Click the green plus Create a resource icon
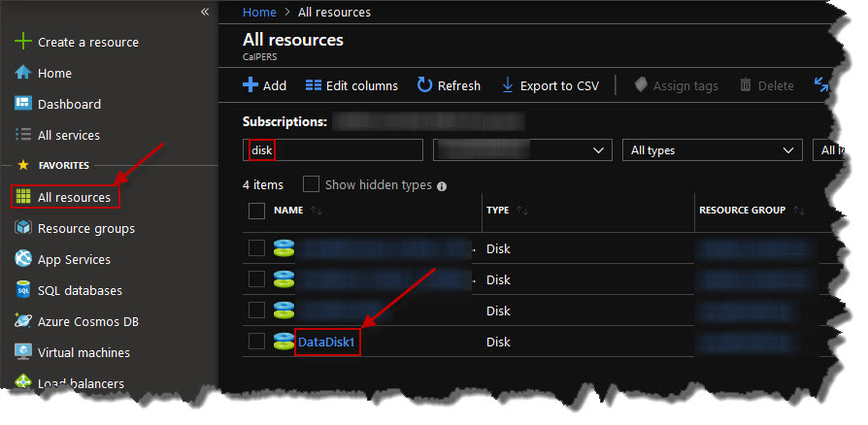This screenshot has height=425, width=868. 23,42
